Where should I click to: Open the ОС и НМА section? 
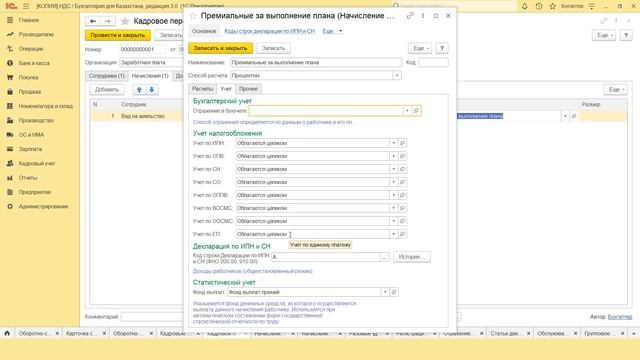pyautogui.click(x=31, y=135)
